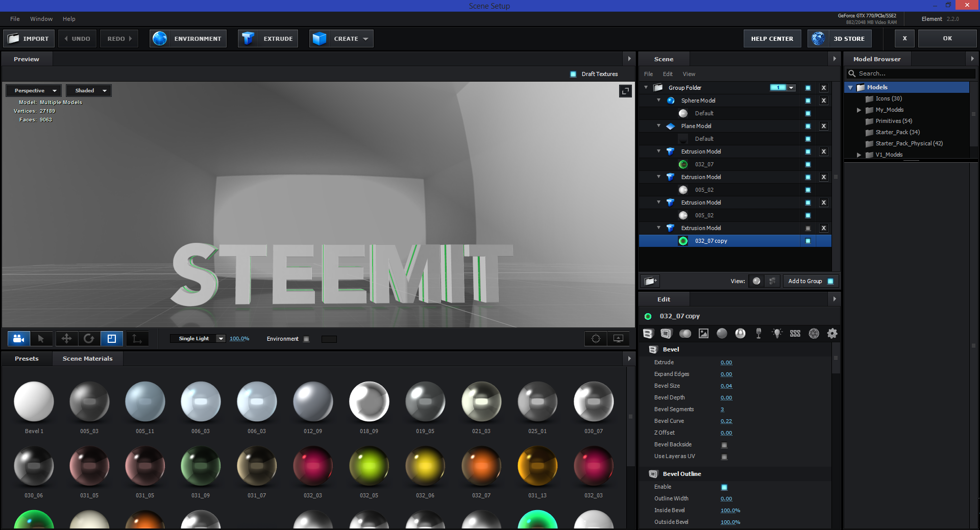
Task: Select the 032_05 green material preset
Action: click(369, 466)
